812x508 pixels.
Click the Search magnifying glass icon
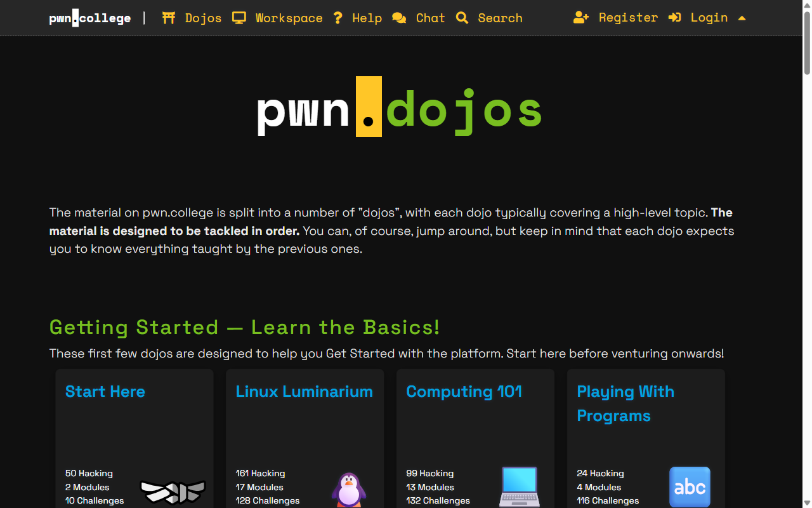coord(462,18)
